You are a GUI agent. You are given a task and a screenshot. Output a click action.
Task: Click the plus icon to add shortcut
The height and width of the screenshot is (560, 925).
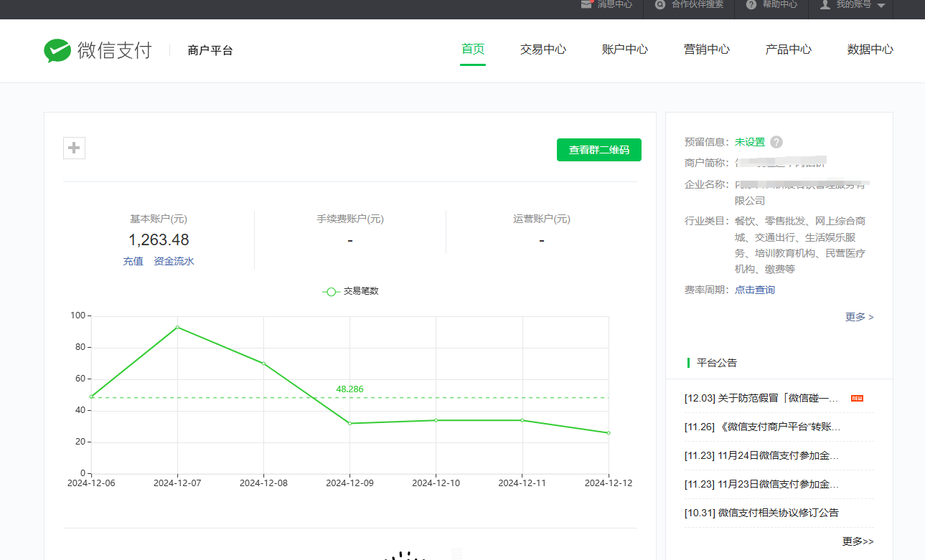pos(74,148)
